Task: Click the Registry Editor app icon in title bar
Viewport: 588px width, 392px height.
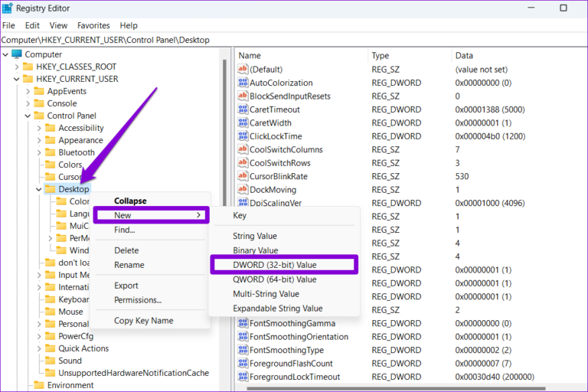Action: 8,10
